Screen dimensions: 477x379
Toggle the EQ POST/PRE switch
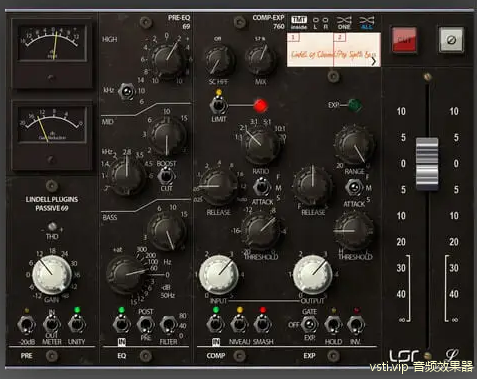[146, 324]
